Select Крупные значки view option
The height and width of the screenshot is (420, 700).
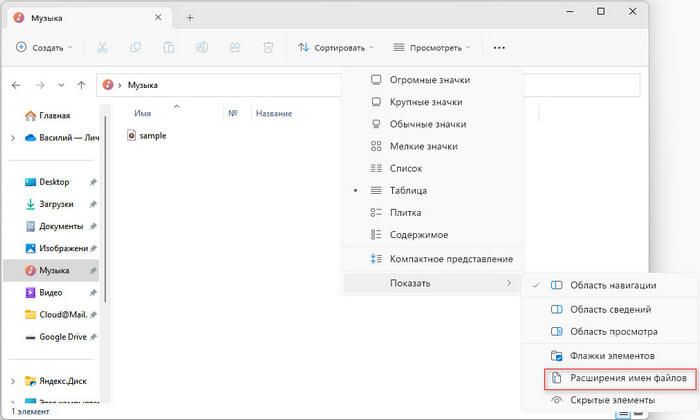pos(428,102)
